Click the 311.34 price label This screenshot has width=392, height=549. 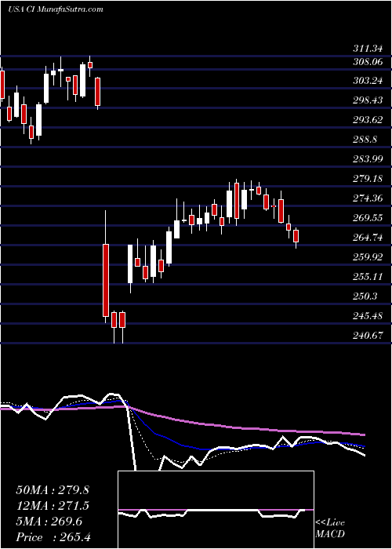coord(368,49)
